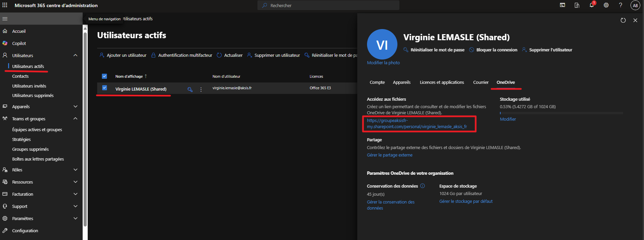Click the Copilot icon in sidebar
This screenshot has height=240, width=644.
point(5,43)
